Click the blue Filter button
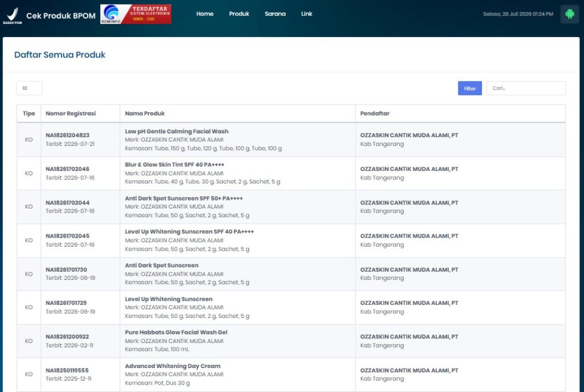Viewport: 584px width, 392px height. tap(470, 88)
